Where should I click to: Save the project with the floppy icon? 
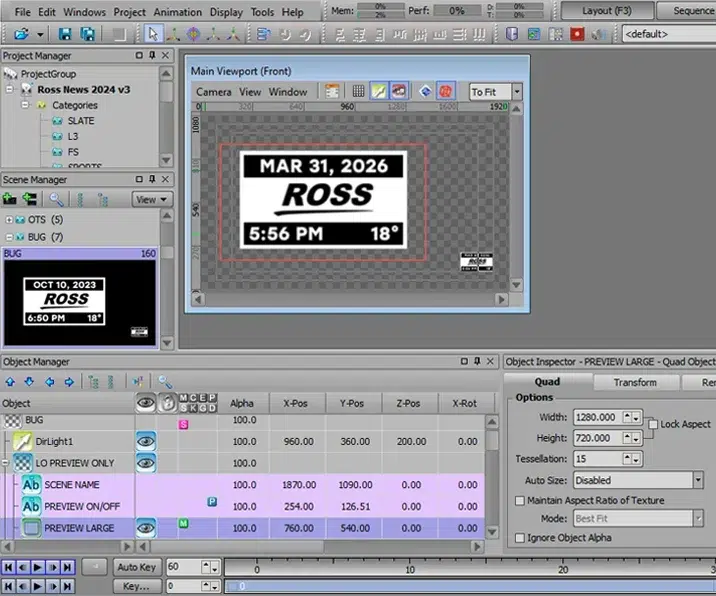click(x=65, y=34)
